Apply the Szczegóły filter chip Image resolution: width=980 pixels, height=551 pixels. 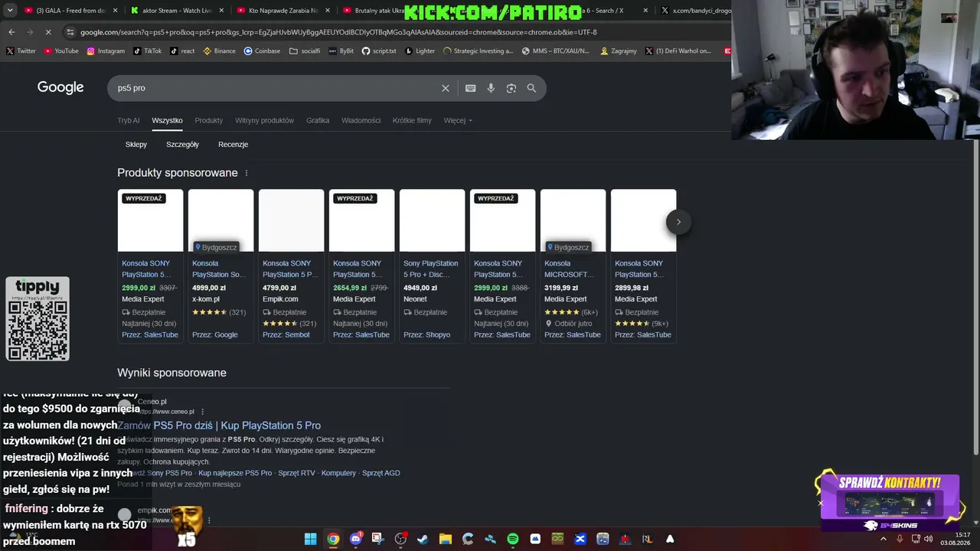coord(182,144)
